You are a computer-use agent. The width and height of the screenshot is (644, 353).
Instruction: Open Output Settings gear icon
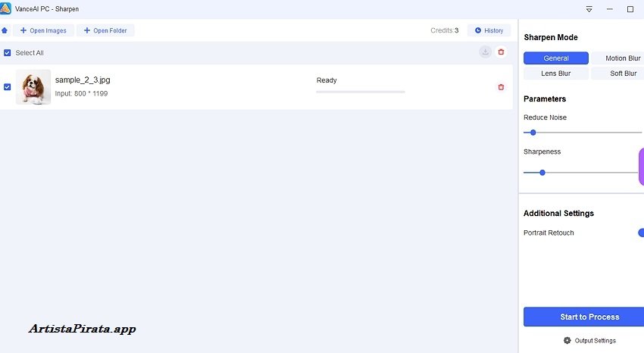point(567,340)
